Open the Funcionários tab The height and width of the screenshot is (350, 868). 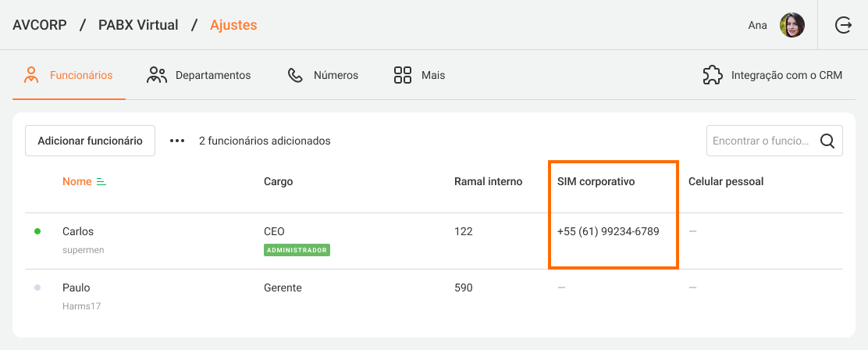tap(69, 75)
